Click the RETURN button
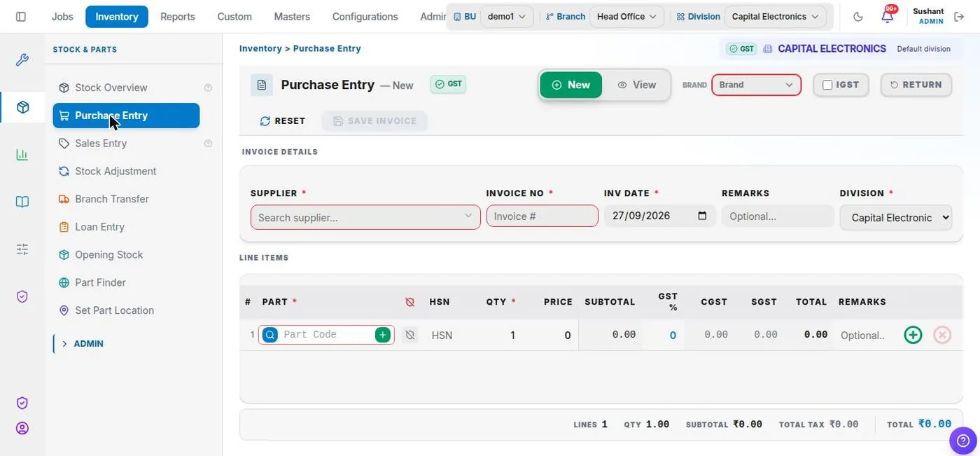 (x=916, y=85)
